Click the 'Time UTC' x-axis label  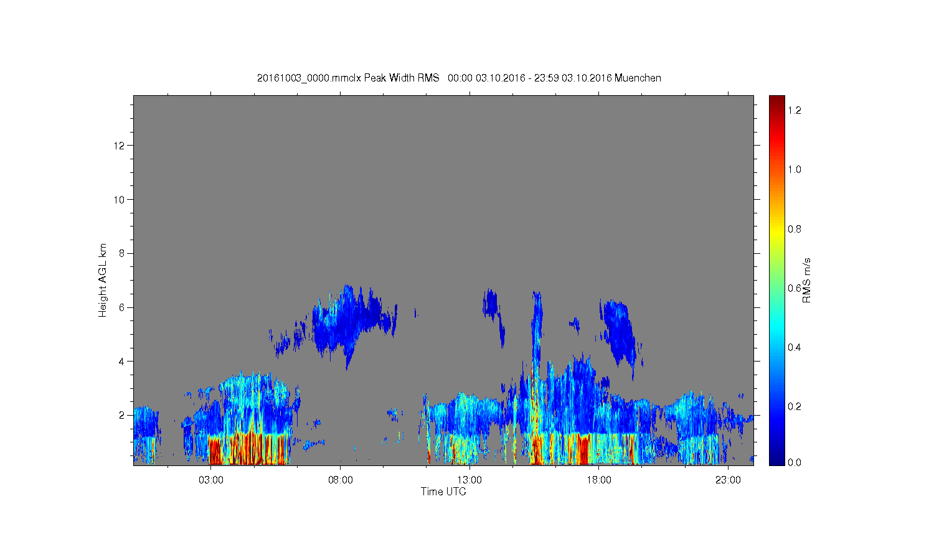pyautogui.click(x=443, y=492)
